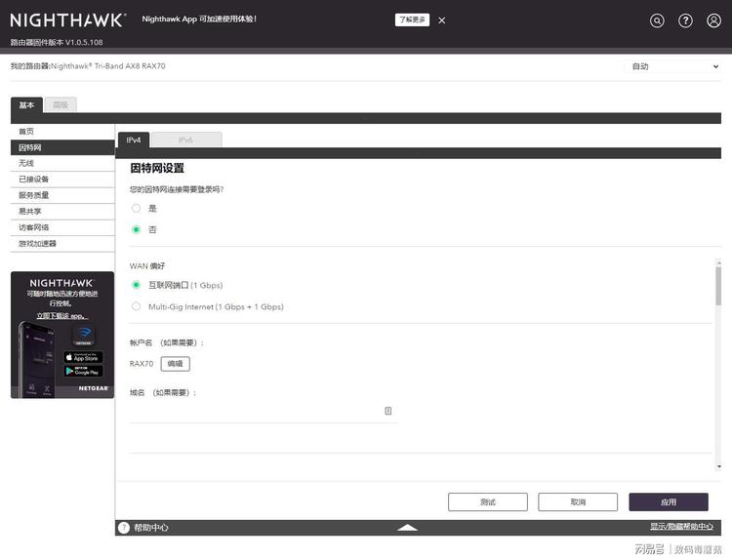Open 易共享 in the sidebar
This screenshot has width=732, height=560.
tap(62, 212)
